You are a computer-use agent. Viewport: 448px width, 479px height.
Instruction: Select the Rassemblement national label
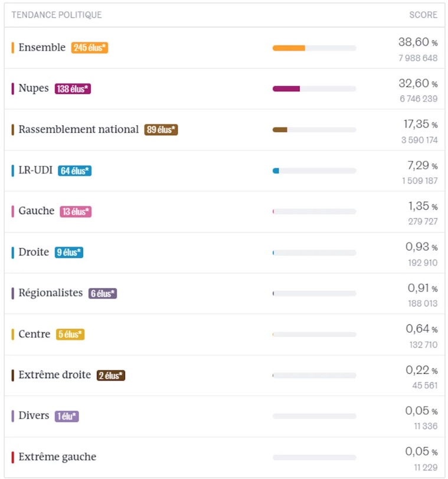pyautogui.click(x=79, y=129)
